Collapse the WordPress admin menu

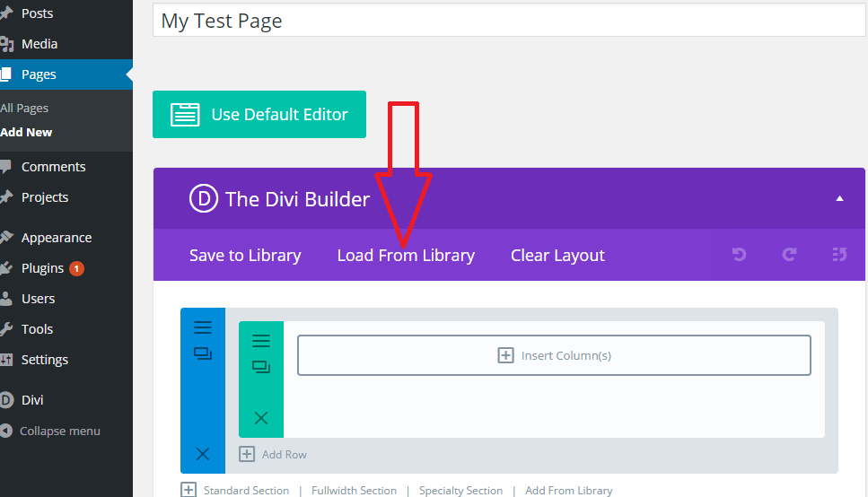tap(59, 432)
